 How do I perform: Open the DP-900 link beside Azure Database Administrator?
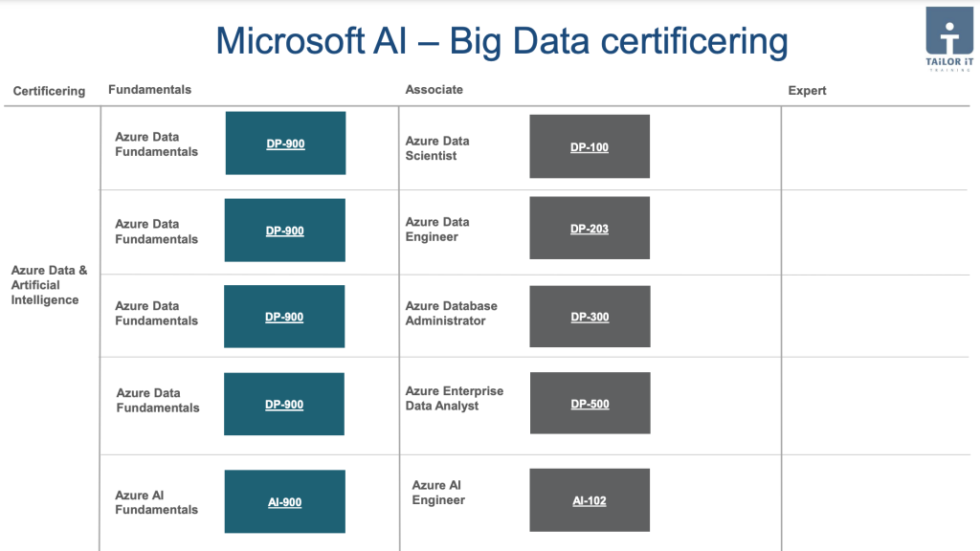pyautogui.click(x=284, y=317)
